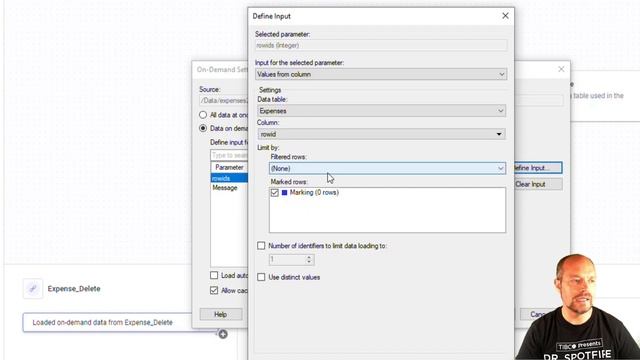This screenshot has width=640, height=360.
Task: Toggle Load automatically checkbox in On-Demand Settings
Action: coord(214,276)
